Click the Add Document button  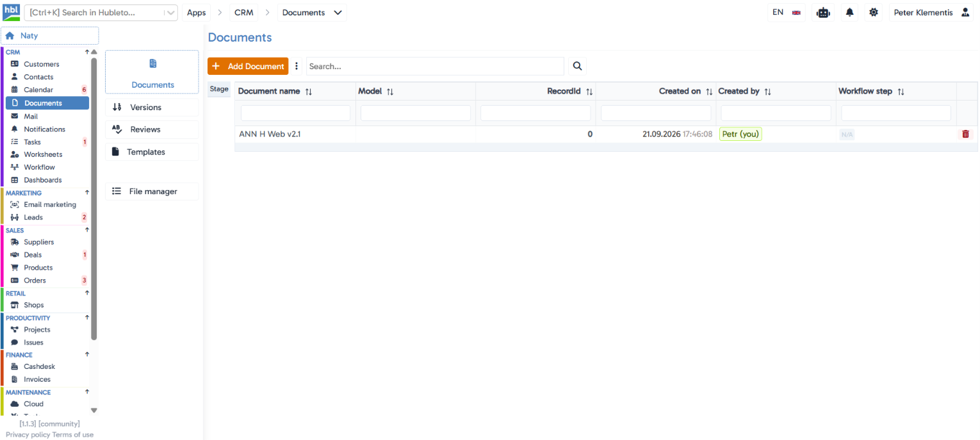(x=248, y=66)
